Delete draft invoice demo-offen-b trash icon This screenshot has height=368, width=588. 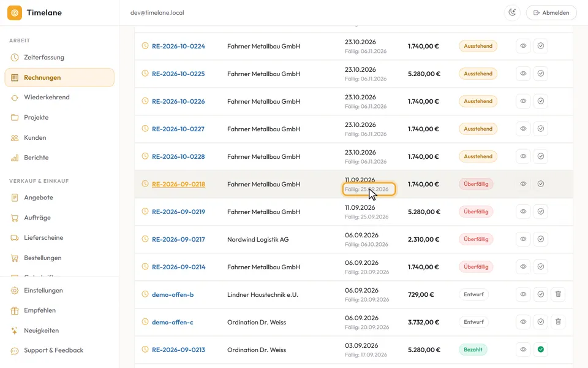click(558, 294)
